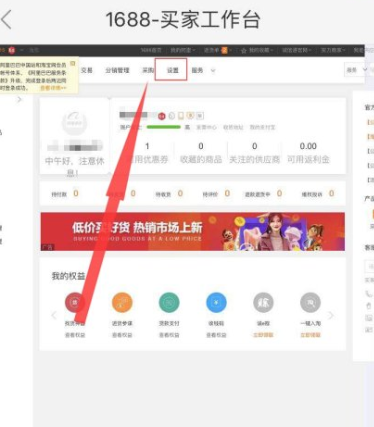Viewport: 374px width, 427px height.
Task: Expand the chevron after 服务 tab
Action: (x=213, y=71)
